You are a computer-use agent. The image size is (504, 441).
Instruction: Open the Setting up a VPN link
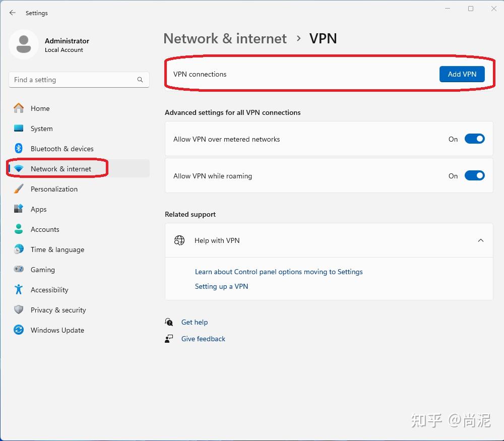tap(222, 286)
